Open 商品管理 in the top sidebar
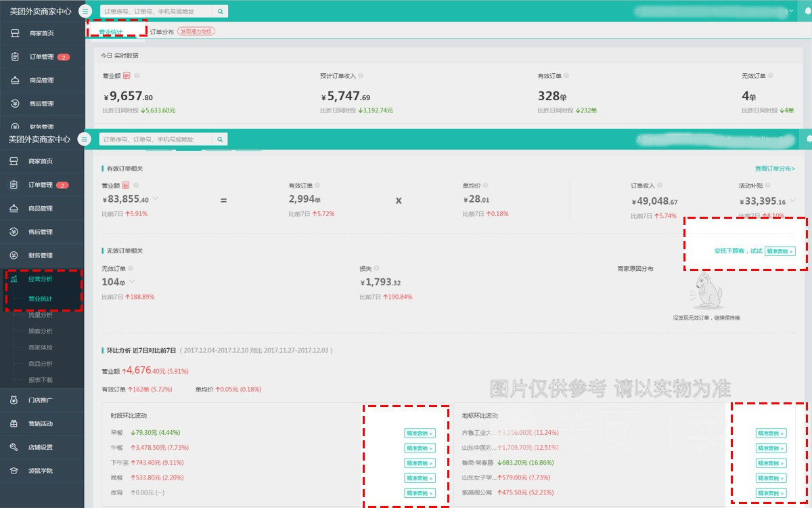This screenshot has height=508, width=812. click(42, 80)
